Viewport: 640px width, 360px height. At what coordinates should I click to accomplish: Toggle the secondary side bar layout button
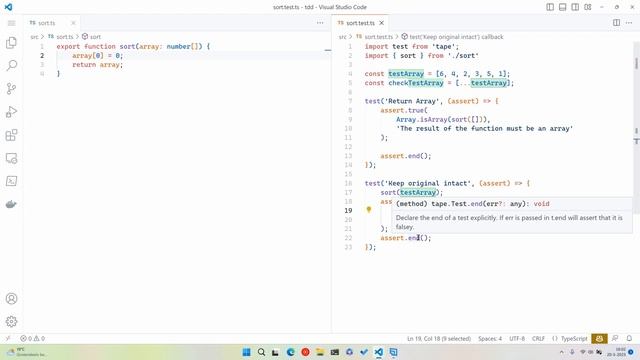(575, 7)
